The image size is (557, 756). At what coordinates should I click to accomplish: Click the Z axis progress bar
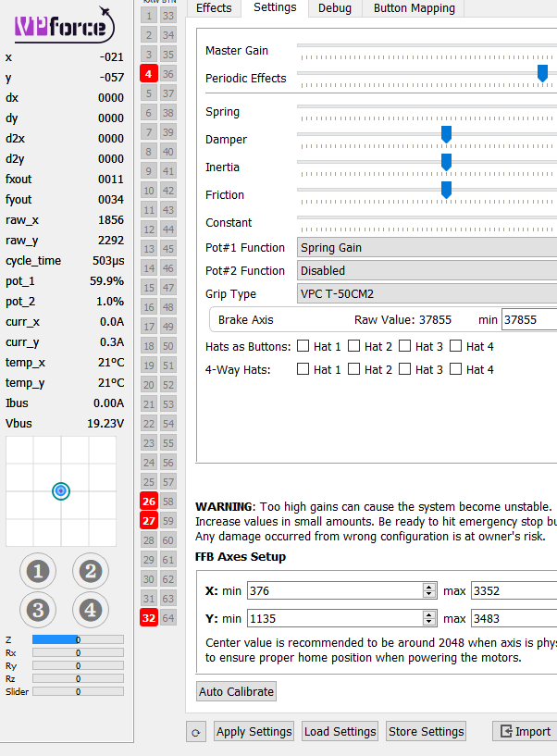pyautogui.click(x=78, y=639)
